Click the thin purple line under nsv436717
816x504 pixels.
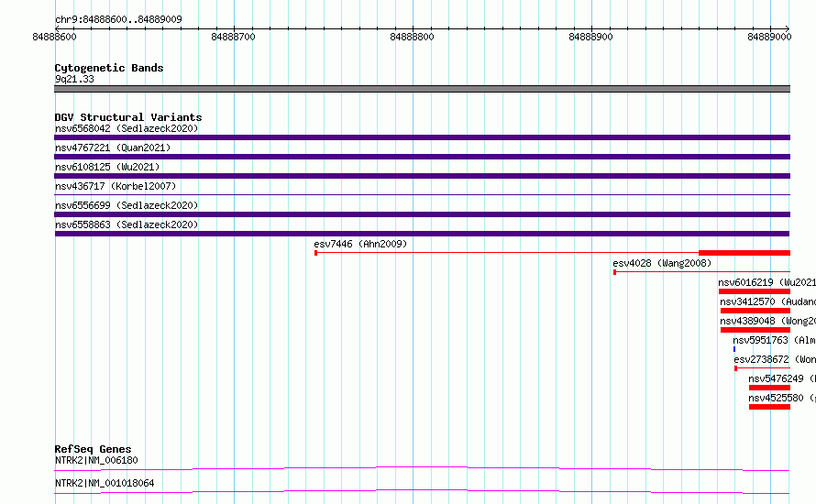pos(422,195)
